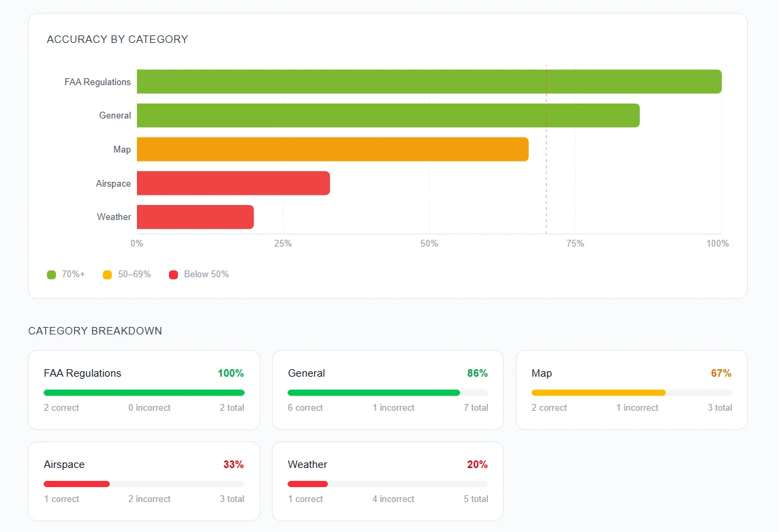Viewport: 779px width, 532px height.
Task: Click '3 total' on Airspace card
Action: [x=232, y=499]
